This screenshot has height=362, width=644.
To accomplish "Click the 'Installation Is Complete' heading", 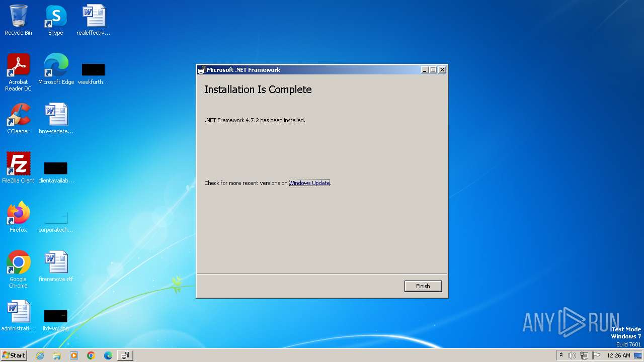I will (x=258, y=89).
